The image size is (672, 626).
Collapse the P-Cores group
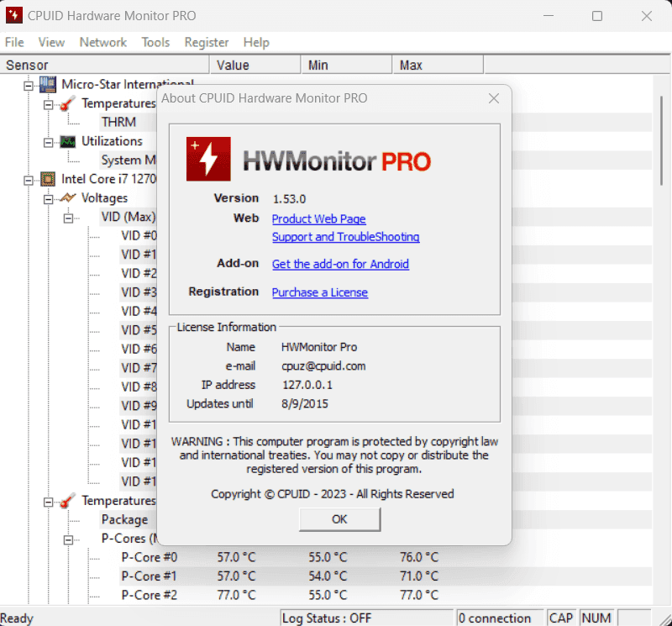coord(68,539)
